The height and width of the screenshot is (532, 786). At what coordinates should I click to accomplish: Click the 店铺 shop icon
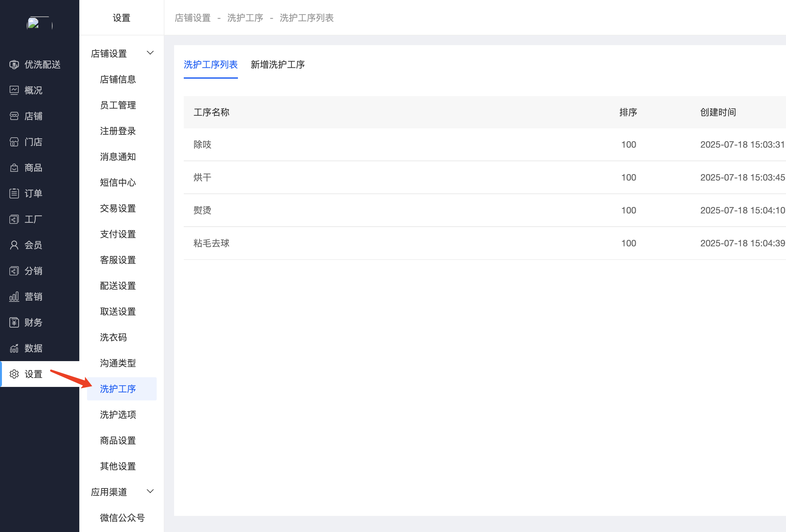14,116
